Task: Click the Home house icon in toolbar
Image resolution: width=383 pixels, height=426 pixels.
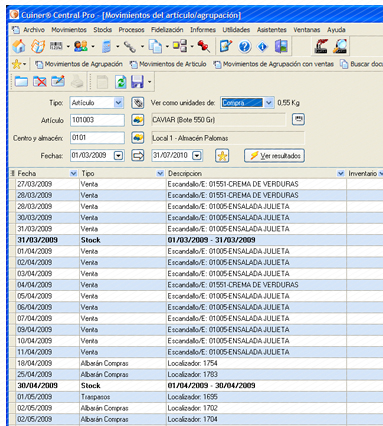Action: coord(19,46)
